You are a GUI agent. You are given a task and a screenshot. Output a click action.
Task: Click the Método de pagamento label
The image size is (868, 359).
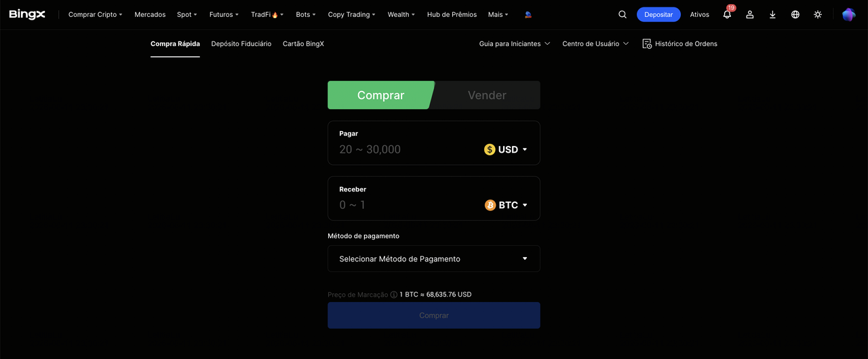pyautogui.click(x=363, y=236)
